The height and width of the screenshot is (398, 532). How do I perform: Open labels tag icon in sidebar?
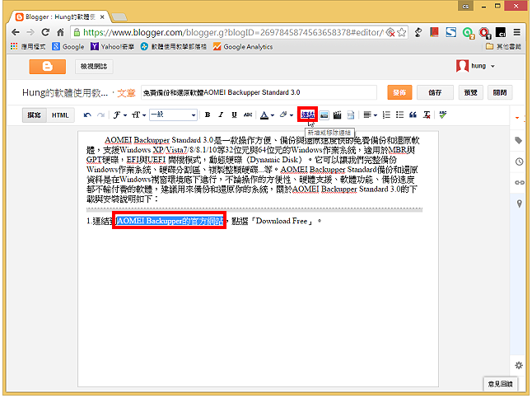519,140
